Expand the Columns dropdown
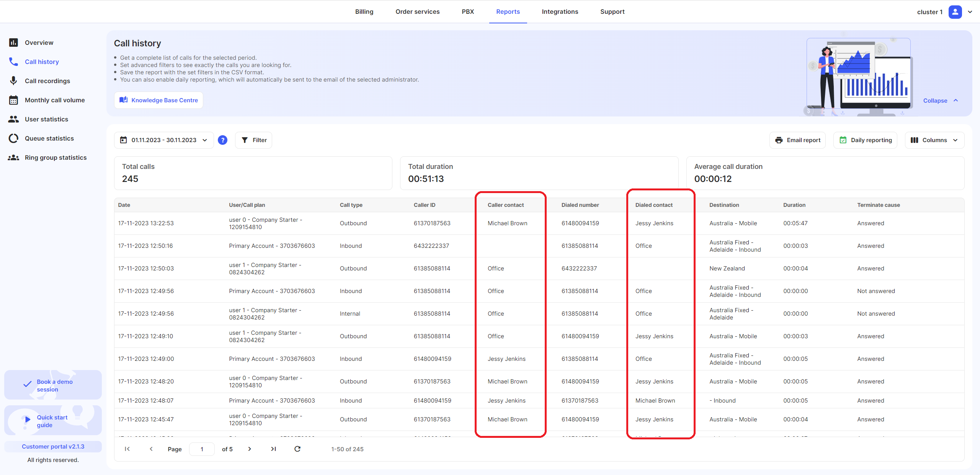Screen dimensions: 980x475 tap(934, 140)
